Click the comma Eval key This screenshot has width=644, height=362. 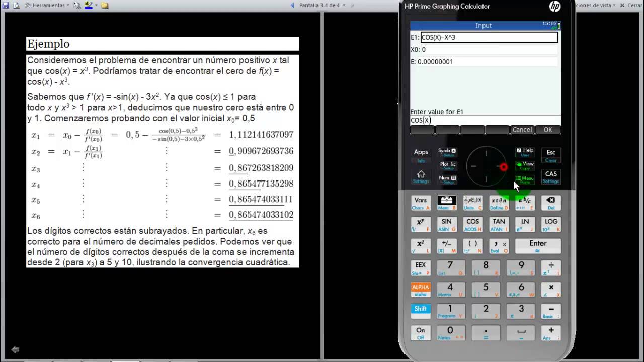coord(499,246)
